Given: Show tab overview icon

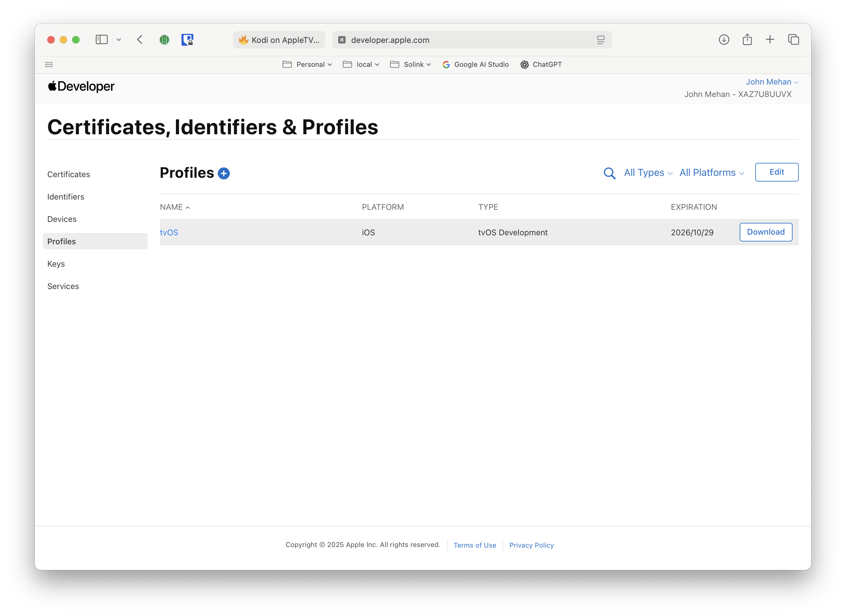Looking at the screenshot, I should [x=793, y=39].
